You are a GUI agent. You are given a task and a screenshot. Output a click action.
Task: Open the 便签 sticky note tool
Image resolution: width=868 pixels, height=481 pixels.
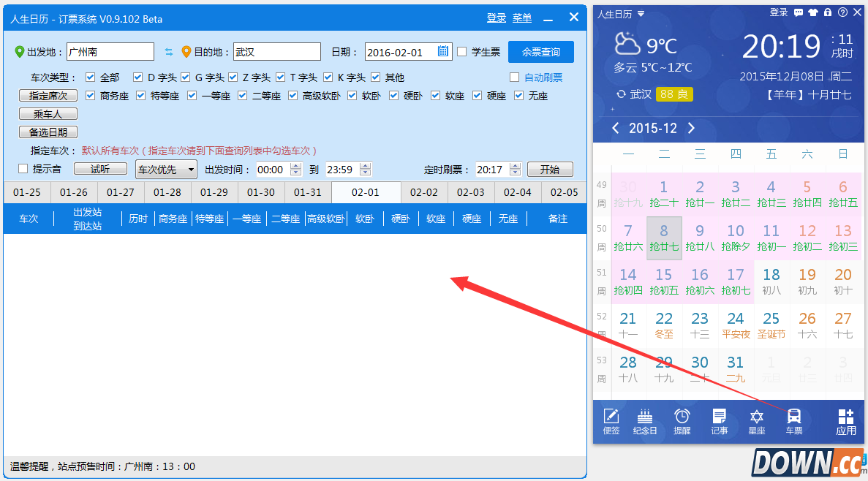611,420
